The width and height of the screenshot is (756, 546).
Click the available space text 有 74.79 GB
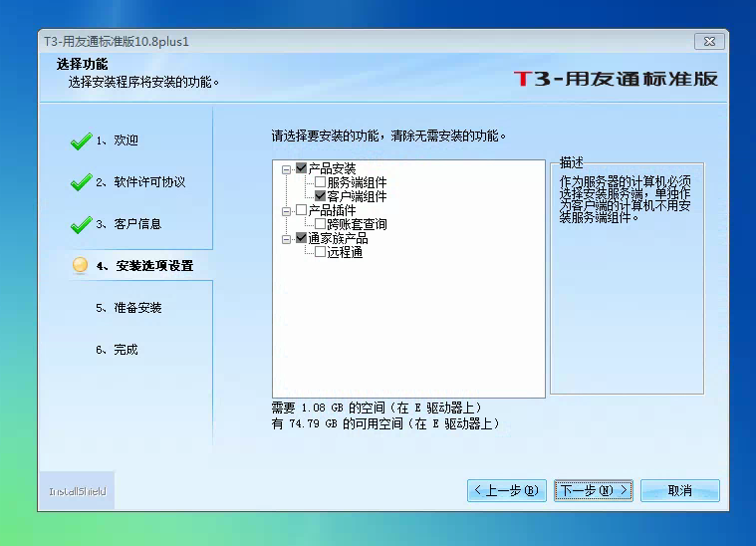[385, 423]
